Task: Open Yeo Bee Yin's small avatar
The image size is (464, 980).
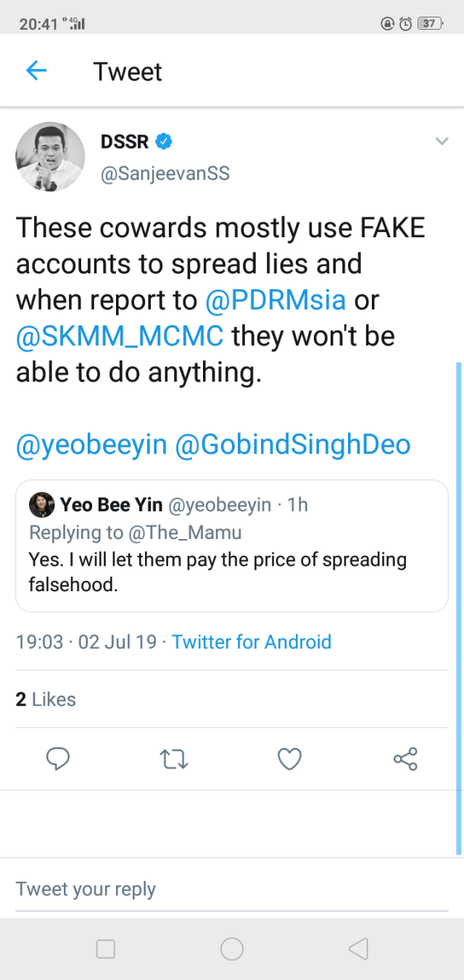Action: [x=42, y=504]
